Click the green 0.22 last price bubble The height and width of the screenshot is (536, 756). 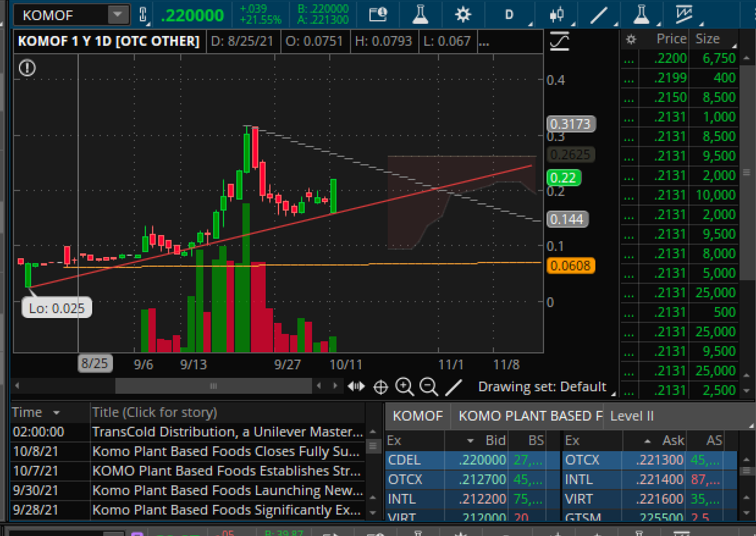(x=563, y=178)
